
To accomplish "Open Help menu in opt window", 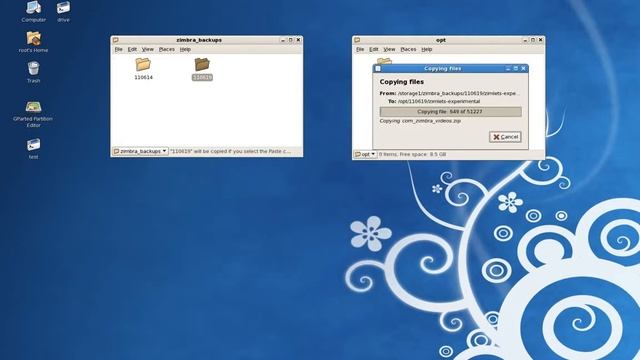I will (x=427, y=49).
